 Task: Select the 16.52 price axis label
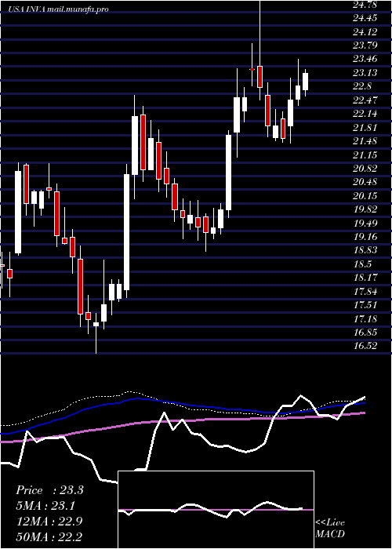tap(365, 346)
